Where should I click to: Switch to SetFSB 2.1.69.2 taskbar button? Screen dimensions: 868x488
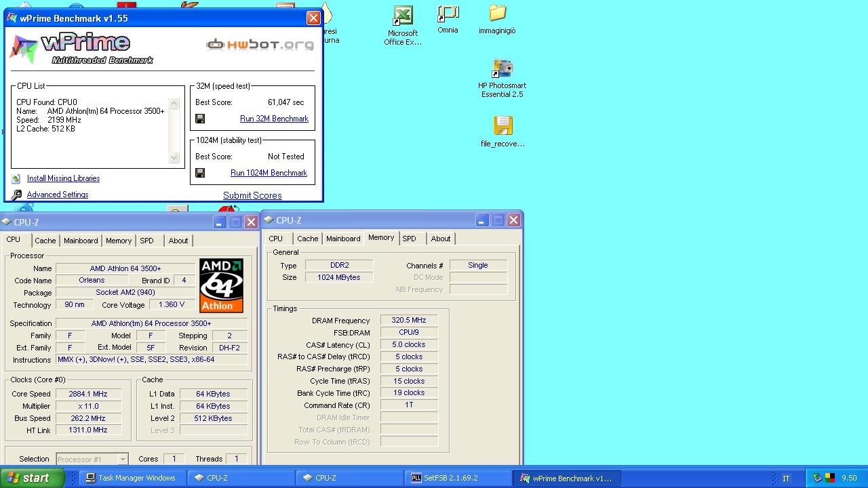[458, 478]
